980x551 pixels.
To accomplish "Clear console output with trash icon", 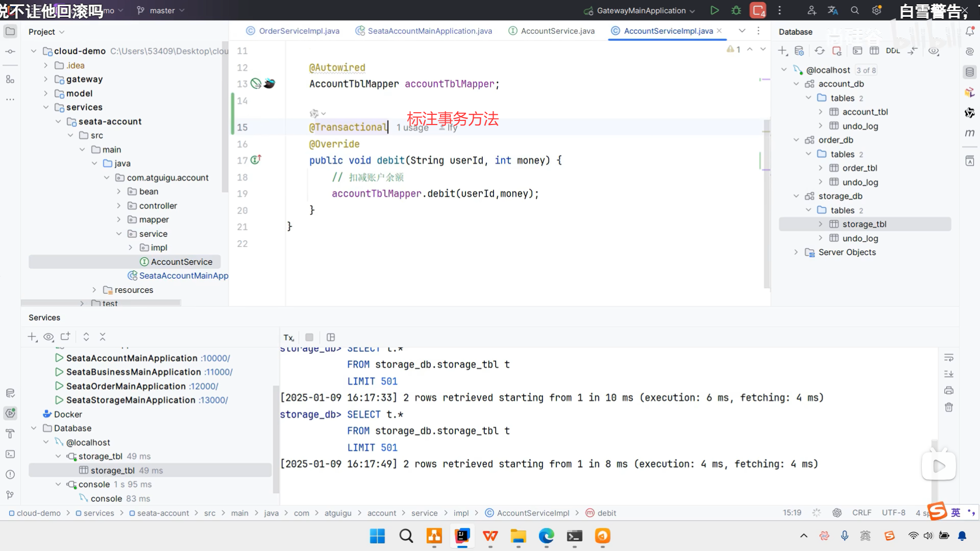I will pyautogui.click(x=949, y=407).
